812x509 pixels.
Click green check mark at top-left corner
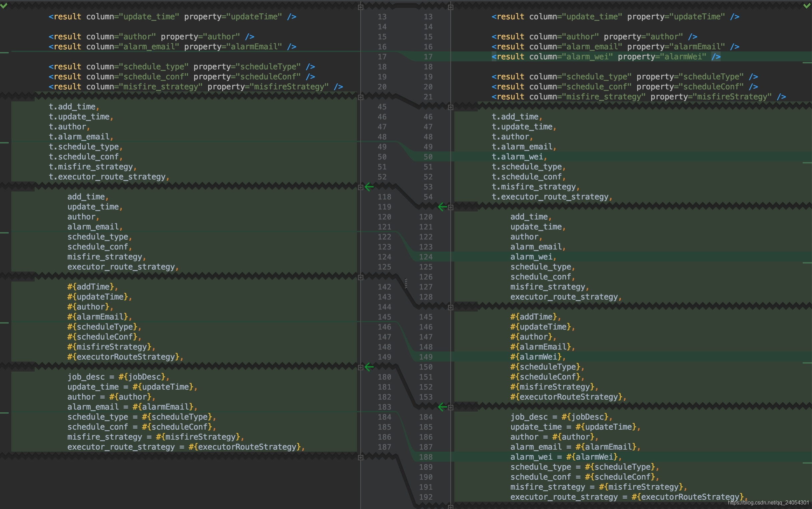[4, 6]
